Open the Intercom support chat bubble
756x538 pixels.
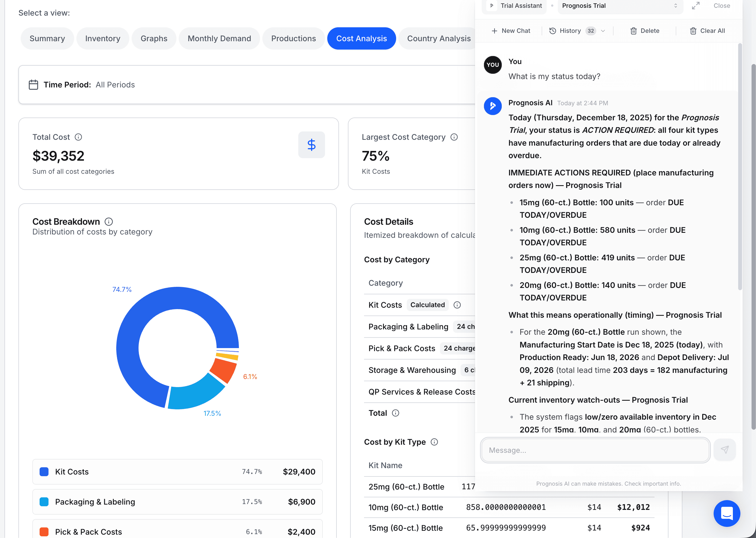coord(727,513)
